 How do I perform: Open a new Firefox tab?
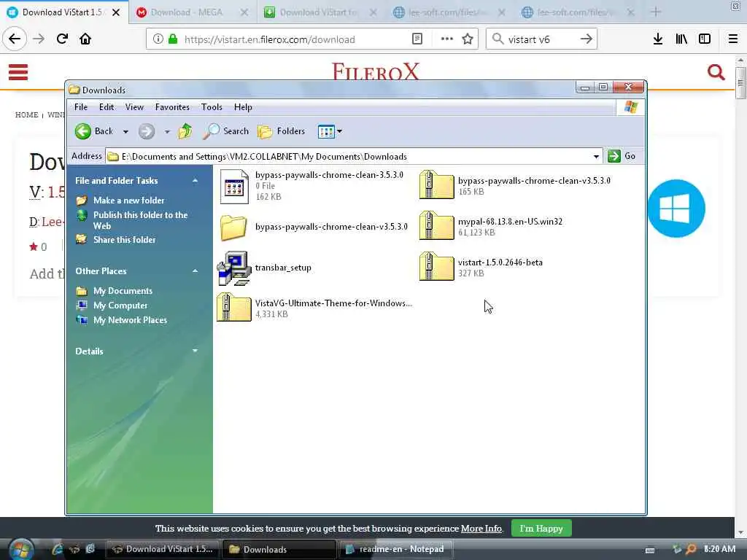click(656, 12)
